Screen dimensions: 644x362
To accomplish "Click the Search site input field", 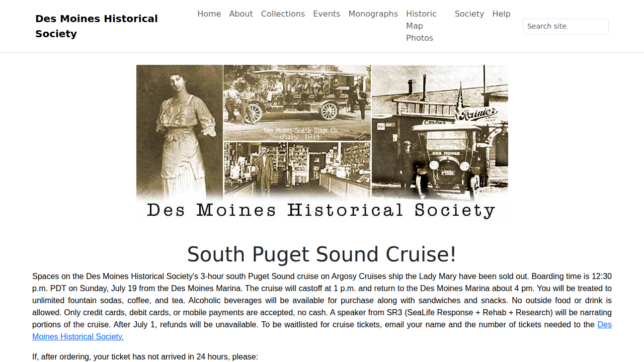I will (566, 26).
